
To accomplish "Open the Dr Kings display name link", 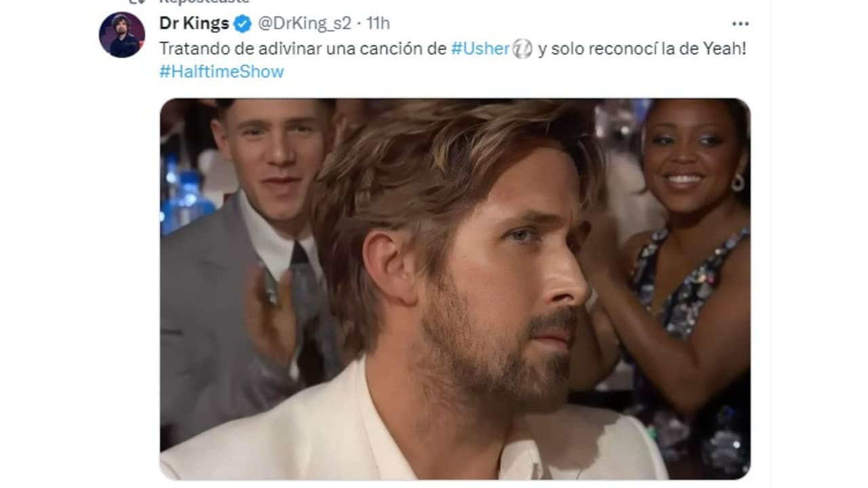I will click(x=194, y=24).
